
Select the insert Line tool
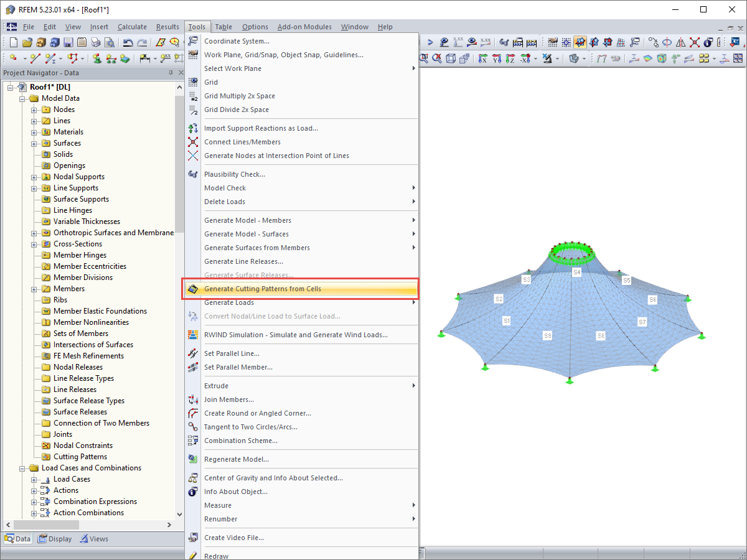point(34,58)
